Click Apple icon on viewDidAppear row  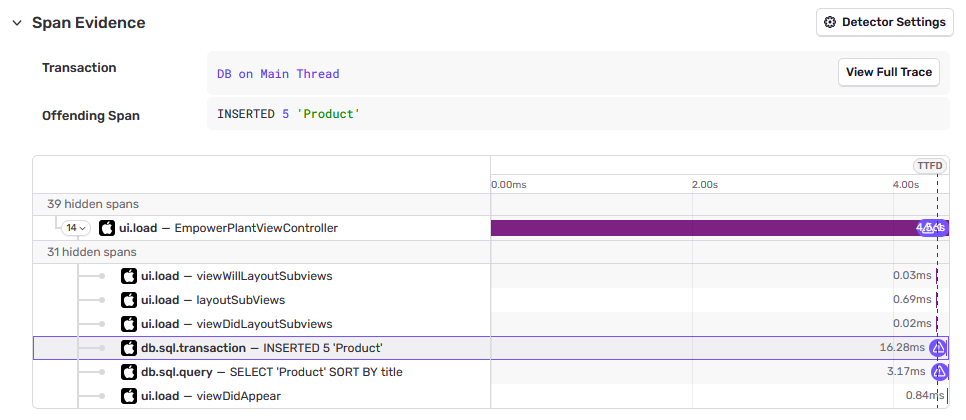click(129, 396)
